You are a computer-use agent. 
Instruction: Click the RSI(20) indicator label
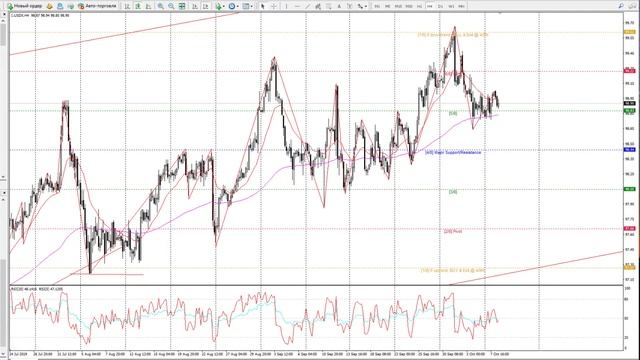37,289
